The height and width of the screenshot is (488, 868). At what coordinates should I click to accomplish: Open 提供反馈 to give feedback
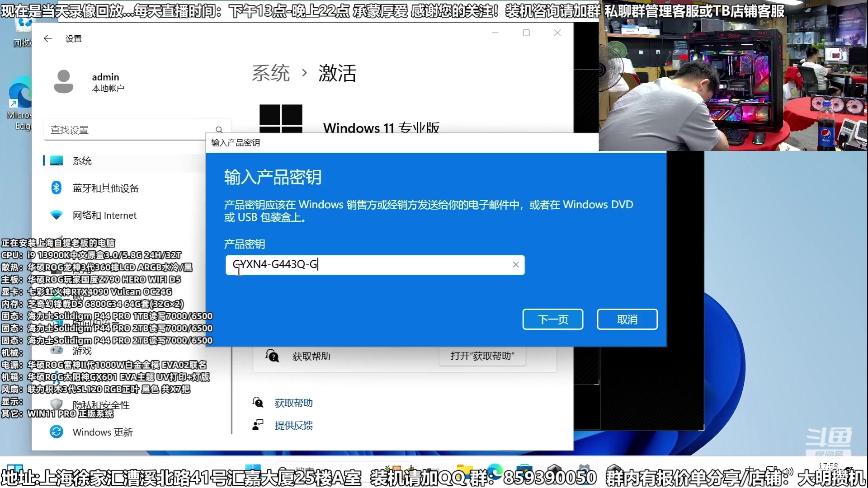[x=293, y=425]
